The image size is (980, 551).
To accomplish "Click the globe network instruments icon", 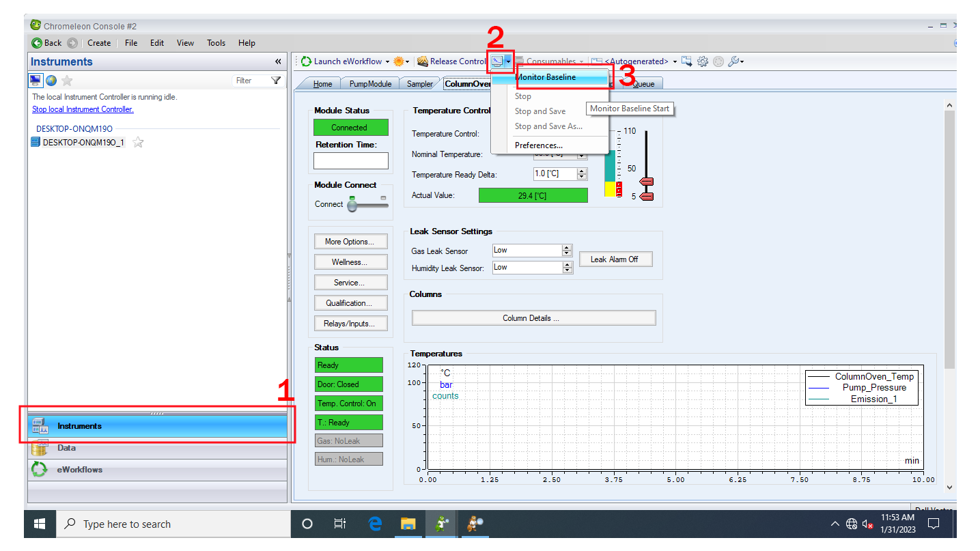I will click(x=51, y=81).
